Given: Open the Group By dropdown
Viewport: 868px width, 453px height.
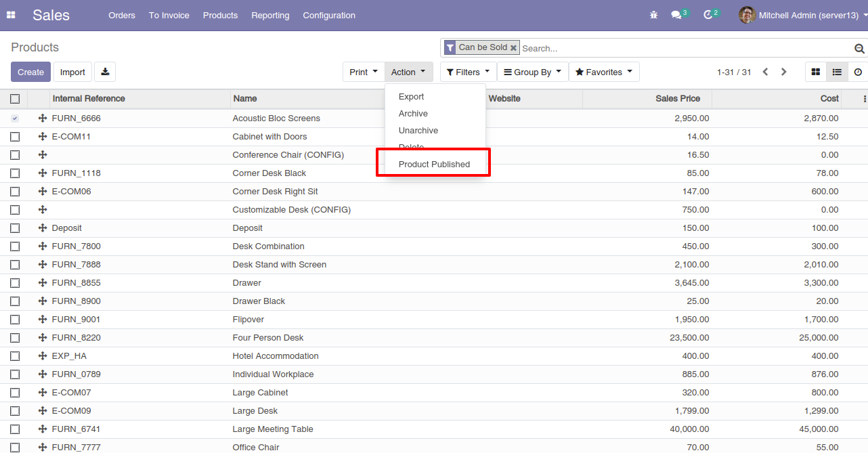Looking at the screenshot, I should pyautogui.click(x=533, y=72).
